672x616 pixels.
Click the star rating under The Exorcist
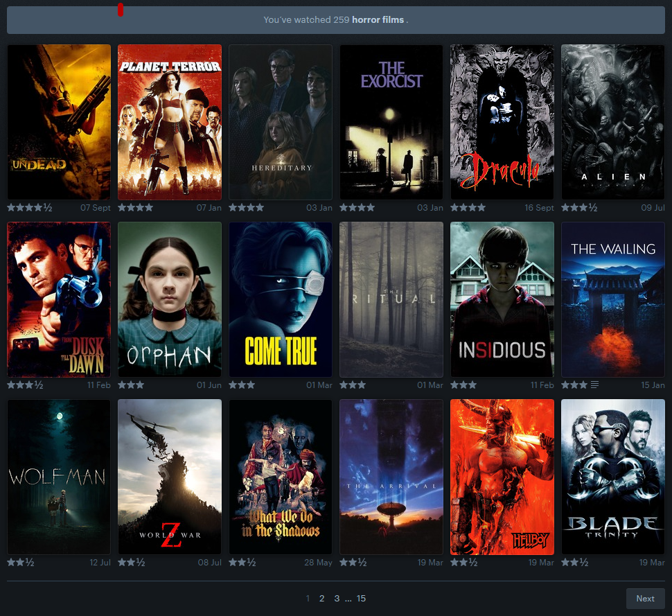(x=357, y=207)
